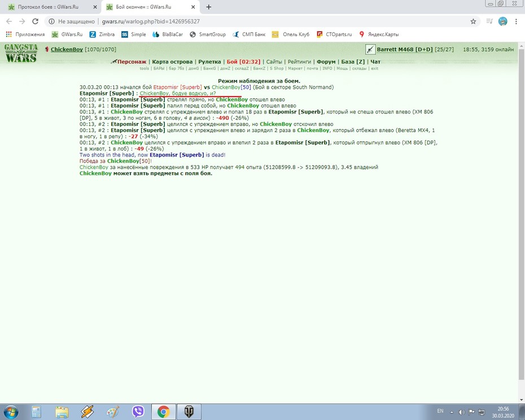525x420 pixels.
Task: Open Карта острова in the menu
Action: tap(172, 62)
